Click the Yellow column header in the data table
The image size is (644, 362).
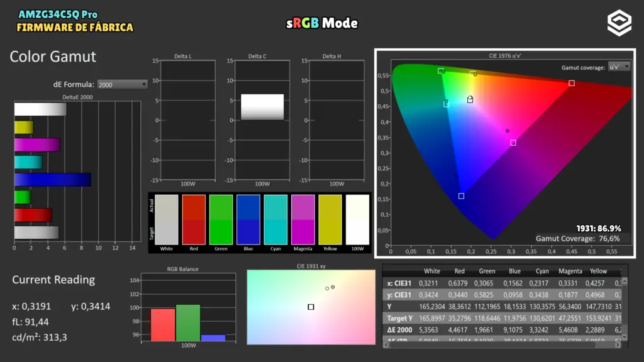(x=599, y=271)
